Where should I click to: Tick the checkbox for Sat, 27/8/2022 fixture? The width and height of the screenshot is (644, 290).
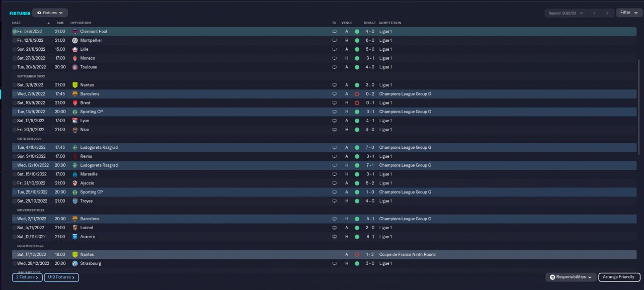15,58
